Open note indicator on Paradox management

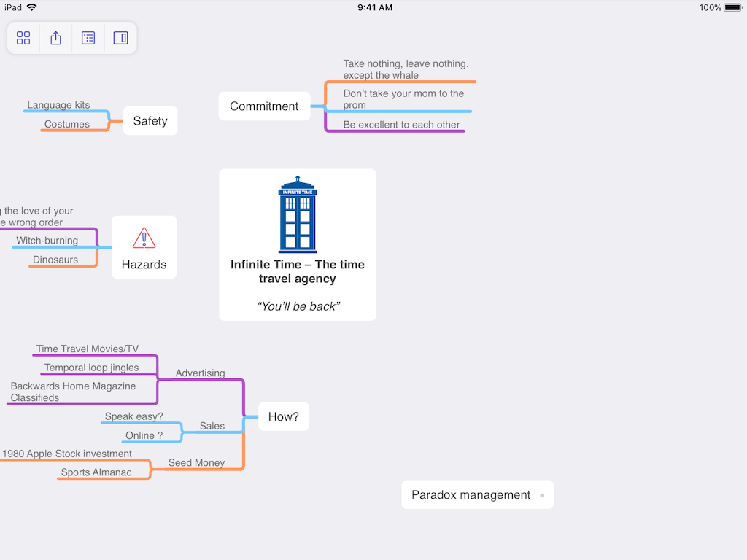click(x=542, y=495)
